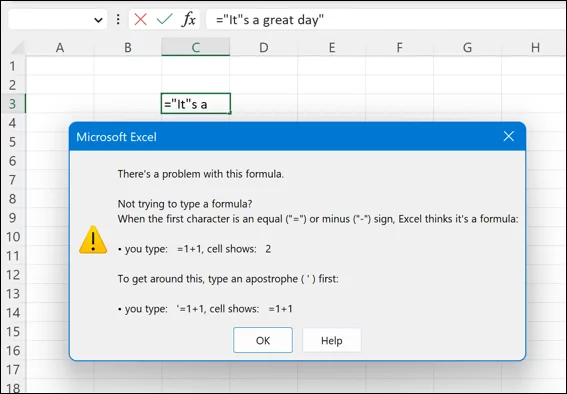
Task: Cancel the formula entry with the red X
Action: 140,19
